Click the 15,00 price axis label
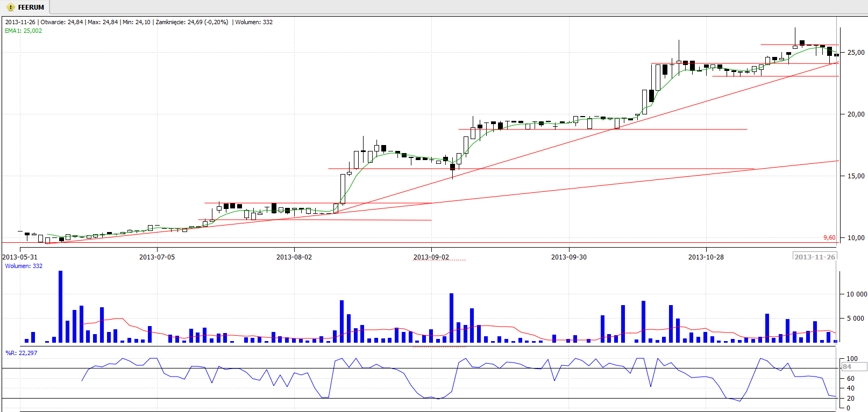This screenshot has height=412, width=868. (856, 176)
